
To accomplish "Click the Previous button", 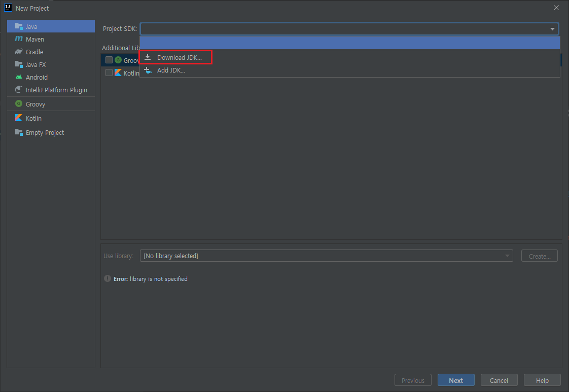I will tap(413, 380).
